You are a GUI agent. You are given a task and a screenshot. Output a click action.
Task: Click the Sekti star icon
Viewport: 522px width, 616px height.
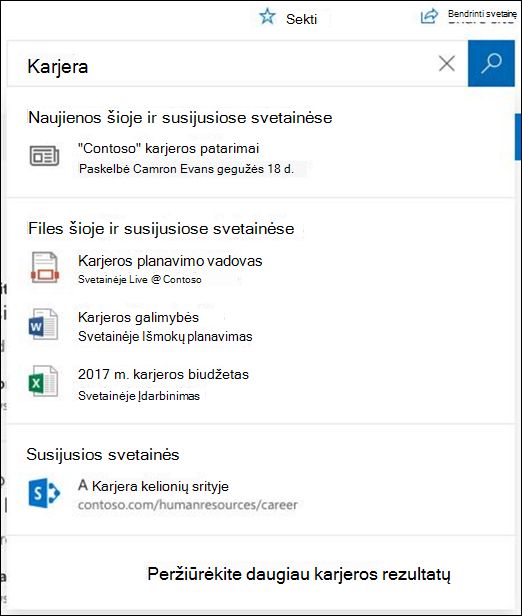pos(267,17)
